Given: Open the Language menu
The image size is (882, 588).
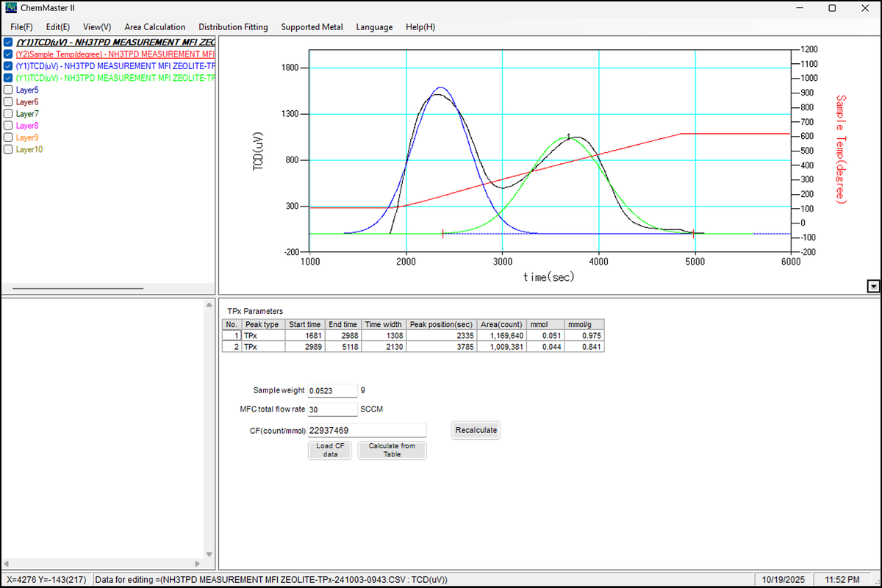Looking at the screenshot, I should (374, 27).
